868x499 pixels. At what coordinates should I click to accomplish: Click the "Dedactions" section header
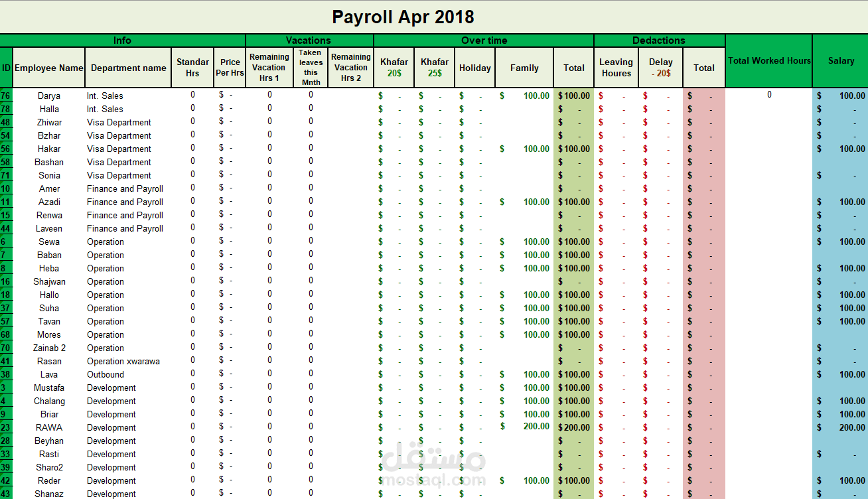point(658,40)
